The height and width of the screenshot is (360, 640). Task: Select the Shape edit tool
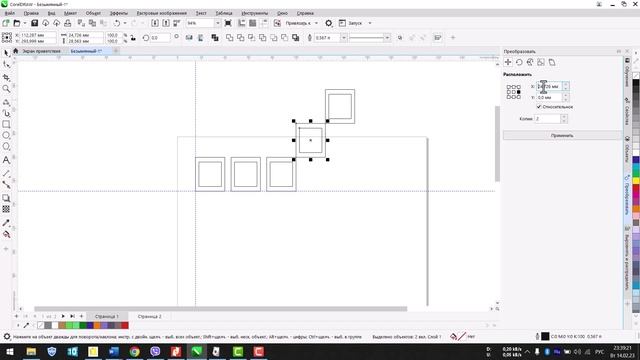tap(6, 64)
